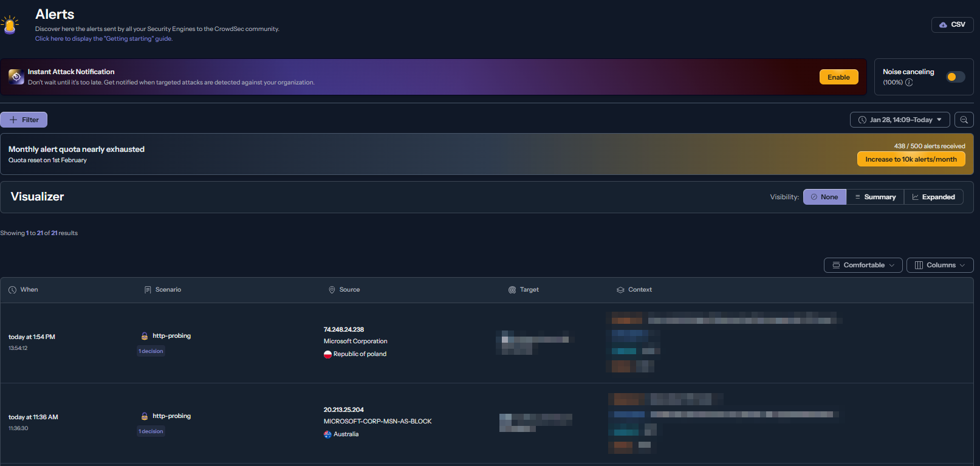Viewport: 980px width, 466px height.
Task: Click the Source column header label
Action: [349, 290]
